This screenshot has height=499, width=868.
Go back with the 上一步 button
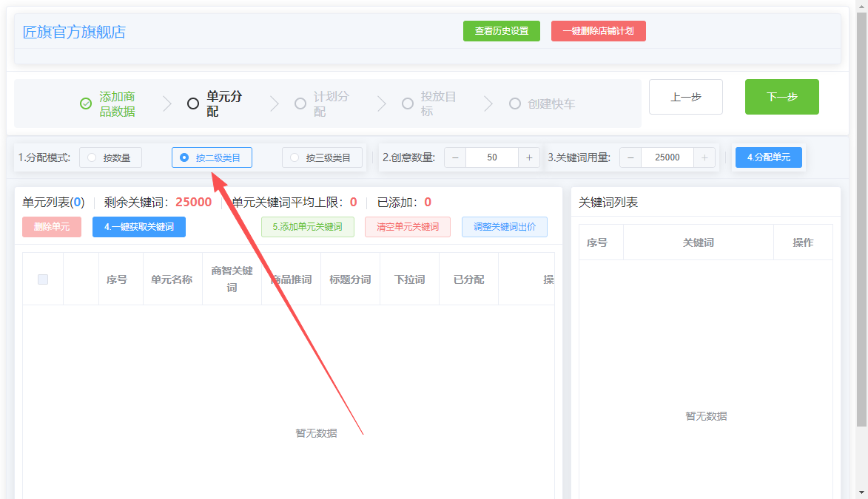click(x=686, y=97)
